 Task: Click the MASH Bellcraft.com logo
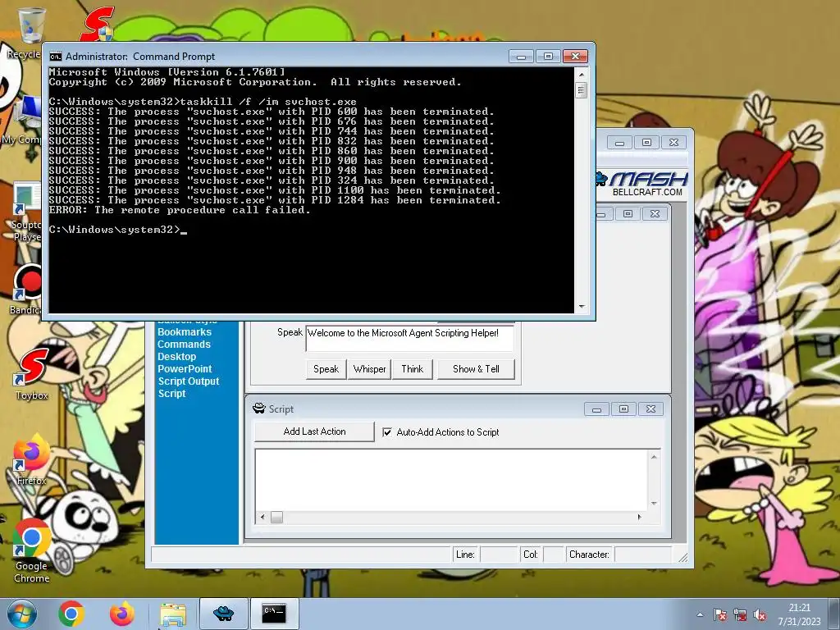[x=642, y=184]
